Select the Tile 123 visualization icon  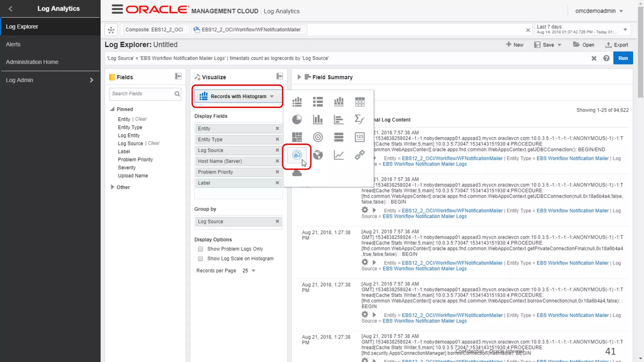click(x=360, y=137)
